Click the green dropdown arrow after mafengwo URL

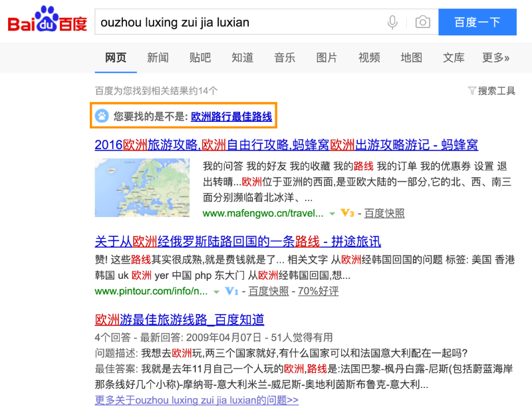point(331,214)
